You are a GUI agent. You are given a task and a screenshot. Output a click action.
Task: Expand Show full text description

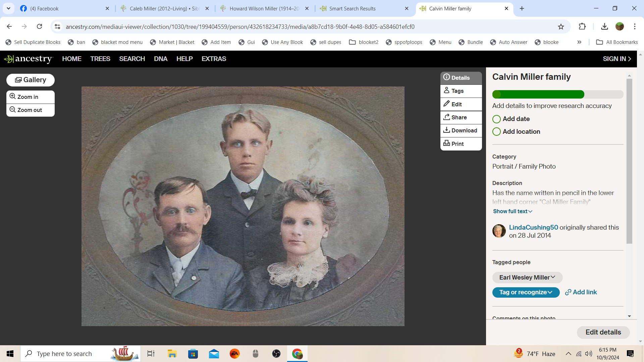512,211
